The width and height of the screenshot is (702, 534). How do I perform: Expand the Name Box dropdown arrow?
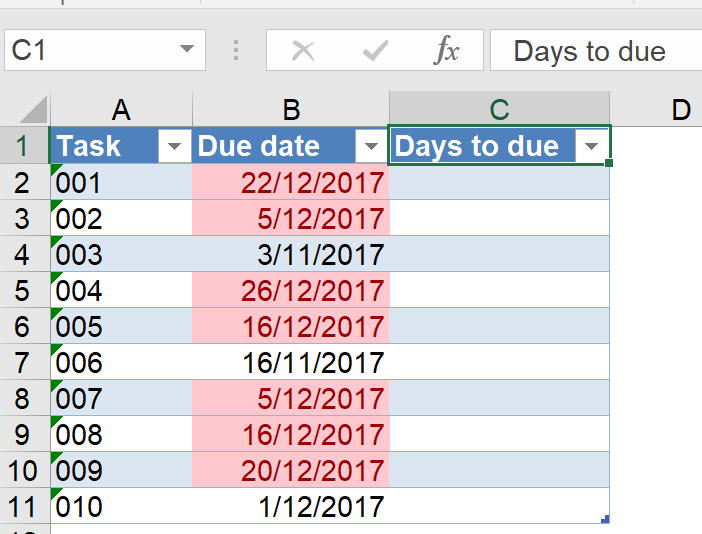pyautogui.click(x=186, y=51)
